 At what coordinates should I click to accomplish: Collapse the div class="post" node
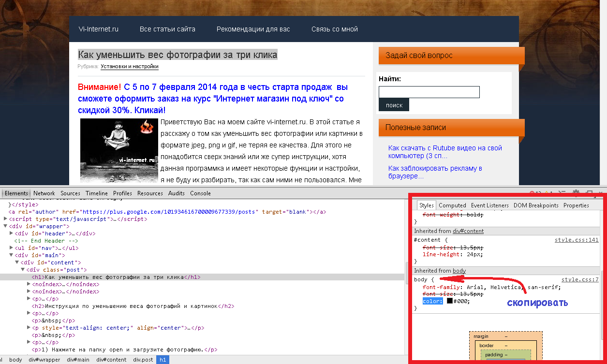click(23, 270)
